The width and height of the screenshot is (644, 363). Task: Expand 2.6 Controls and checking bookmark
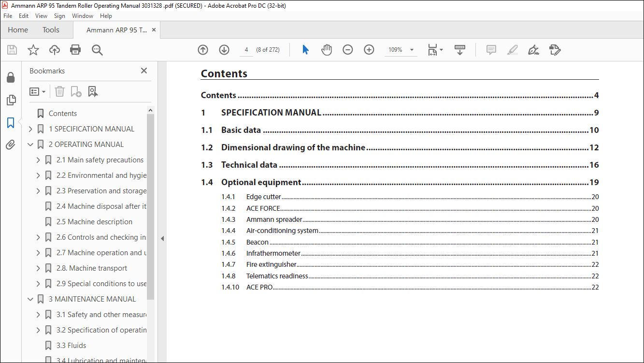pyautogui.click(x=38, y=237)
